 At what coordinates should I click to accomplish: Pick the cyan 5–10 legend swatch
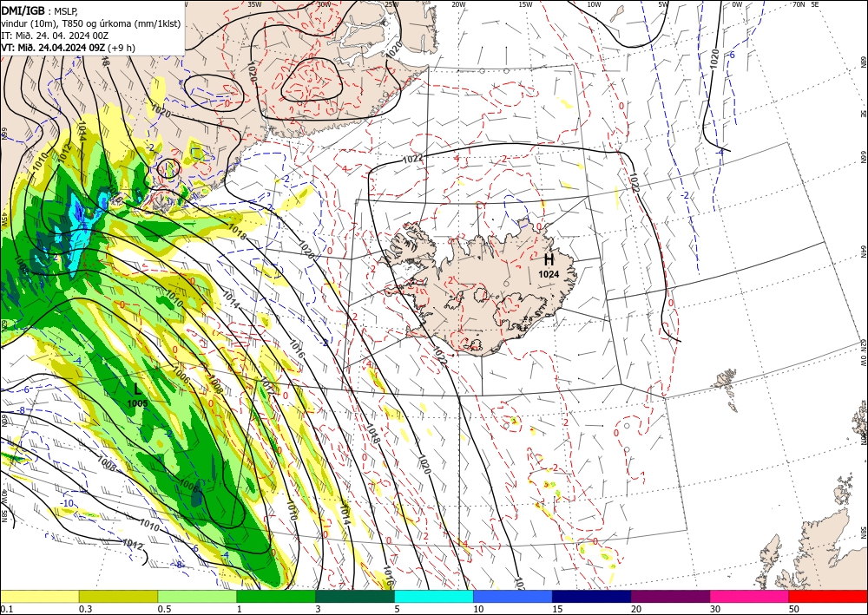coord(434,596)
